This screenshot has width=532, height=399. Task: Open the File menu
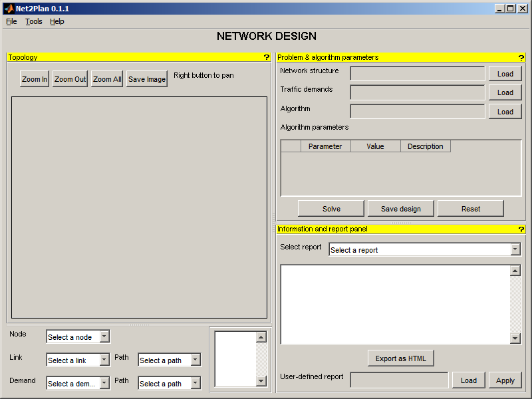tap(11, 21)
